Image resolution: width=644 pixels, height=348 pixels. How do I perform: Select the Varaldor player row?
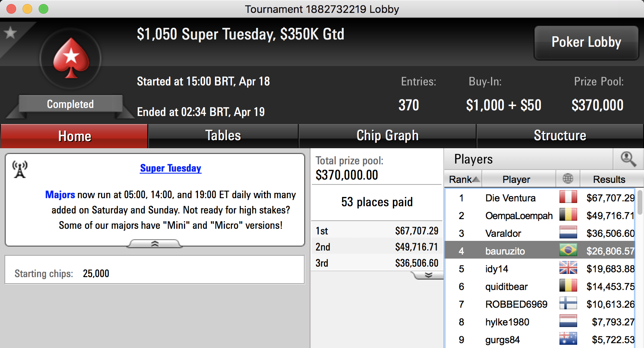pos(540,233)
